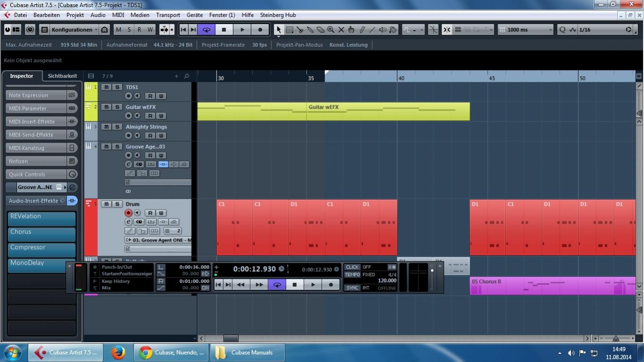
Task: Open the track Configurations list icon
Action: coord(44,29)
